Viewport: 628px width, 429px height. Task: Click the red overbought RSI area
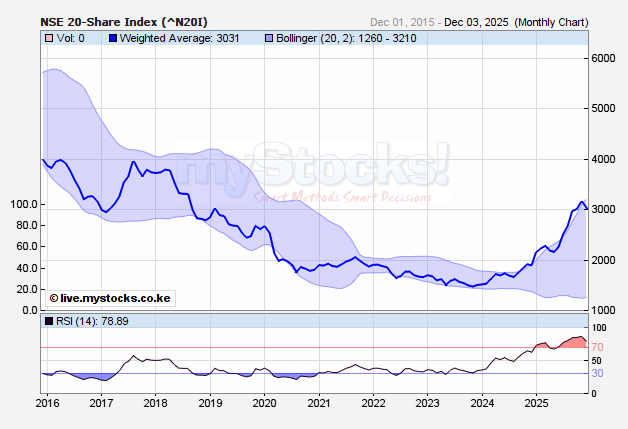(572, 342)
